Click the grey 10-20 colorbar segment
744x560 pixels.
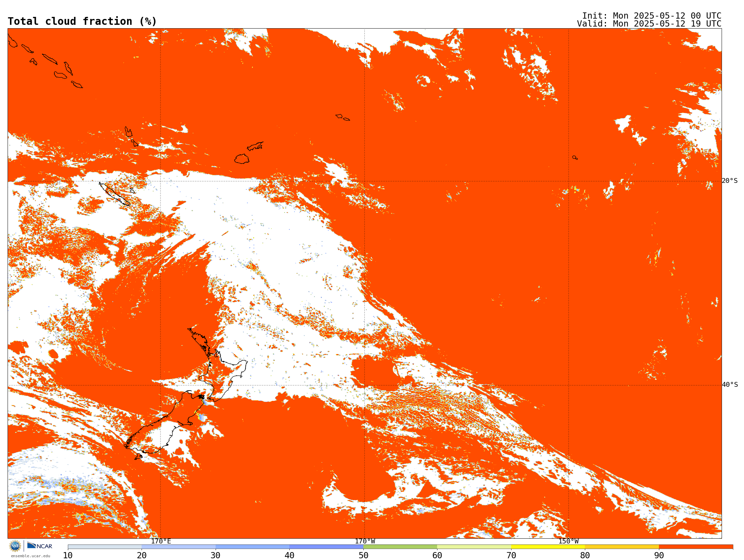105,547
